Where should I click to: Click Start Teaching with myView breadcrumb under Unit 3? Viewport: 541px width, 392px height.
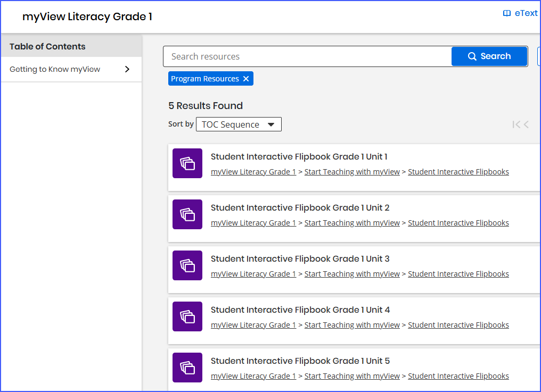coord(352,274)
